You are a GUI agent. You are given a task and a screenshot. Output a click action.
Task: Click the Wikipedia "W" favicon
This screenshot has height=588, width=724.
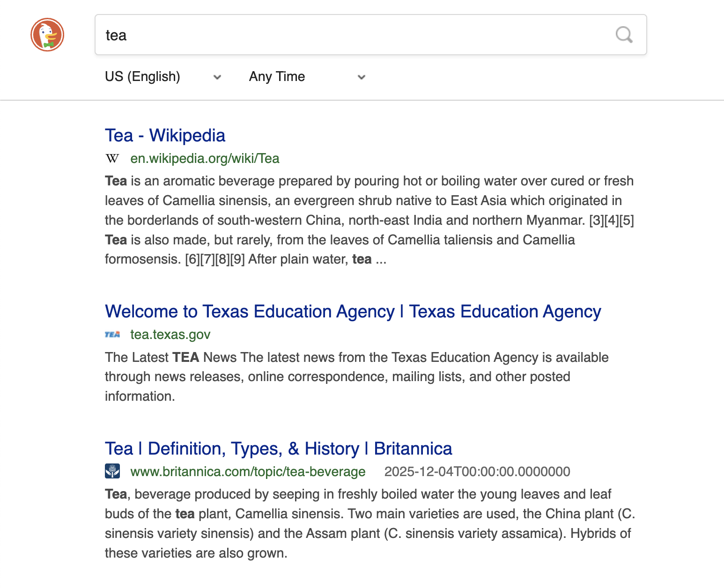(x=112, y=159)
